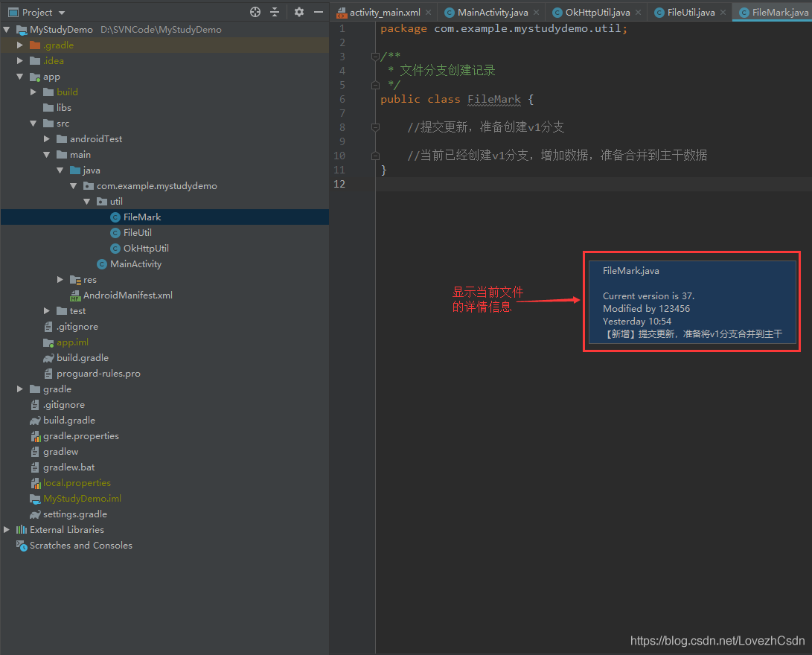Expand the External Libraries node
This screenshot has height=655, width=812.
pos(7,530)
